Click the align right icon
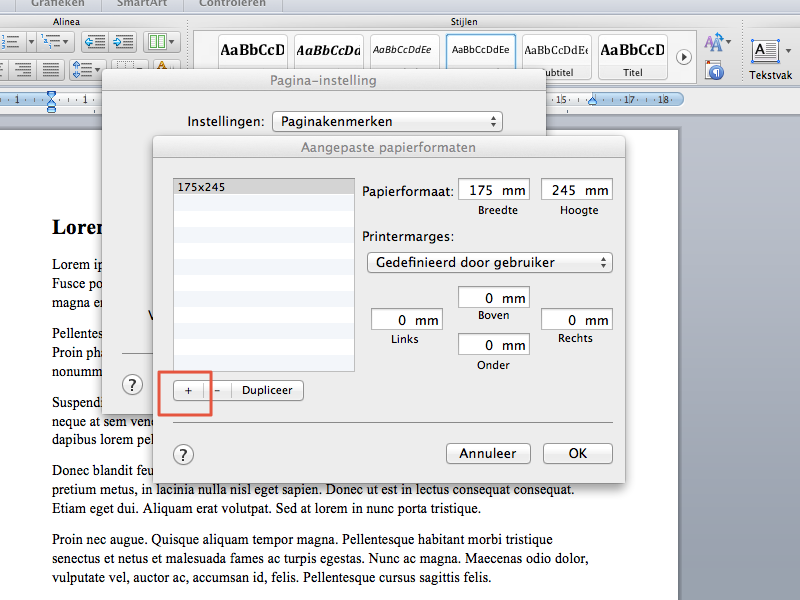The width and height of the screenshot is (800, 600). click(23, 69)
